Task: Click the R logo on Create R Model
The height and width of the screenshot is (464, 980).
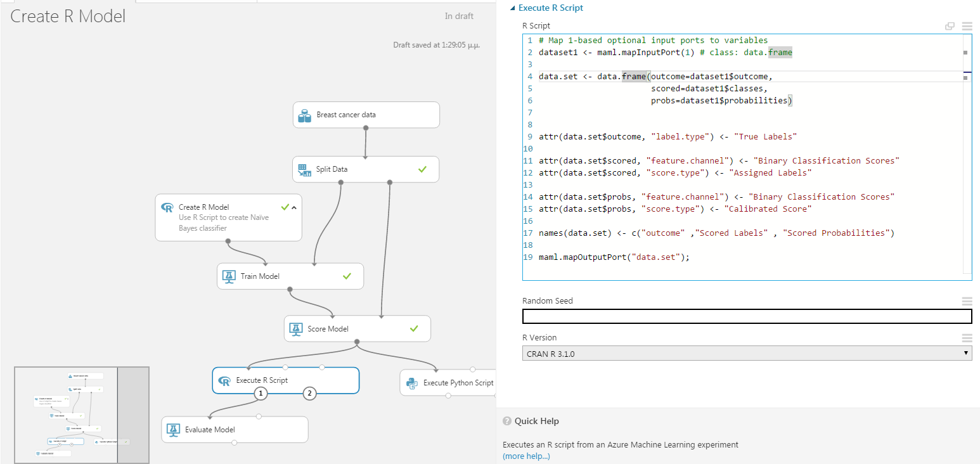Action: point(167,207)
